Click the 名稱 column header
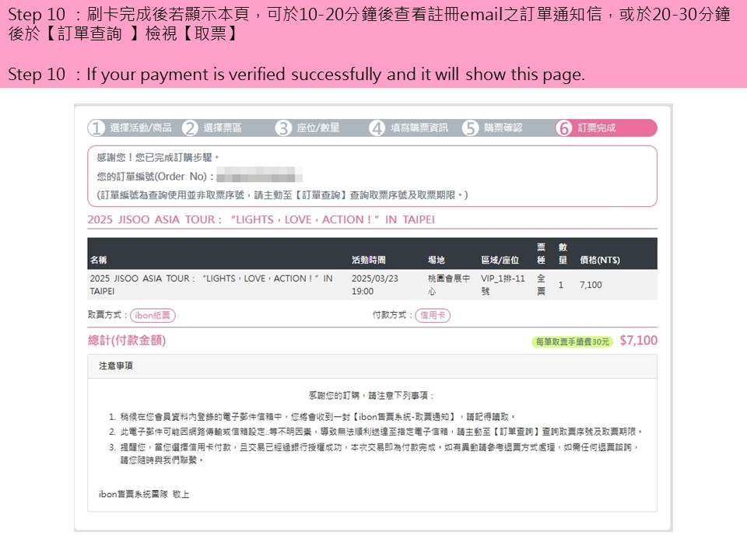 click(99, 261)
